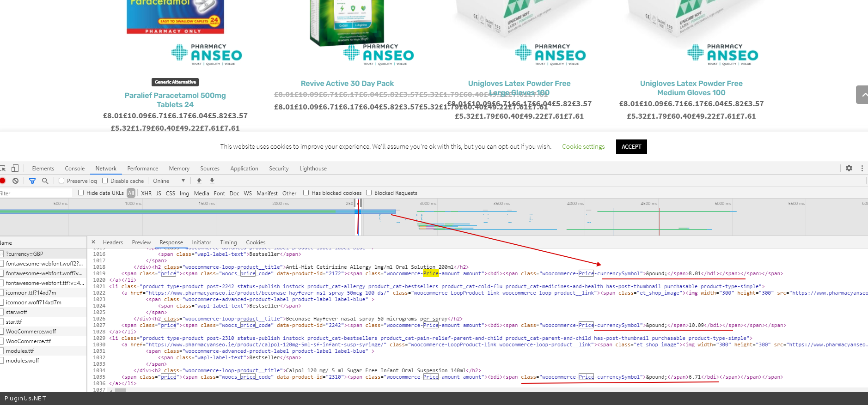Open DevTools settings gear
This screenshot has width=868, height=405.
849,169
